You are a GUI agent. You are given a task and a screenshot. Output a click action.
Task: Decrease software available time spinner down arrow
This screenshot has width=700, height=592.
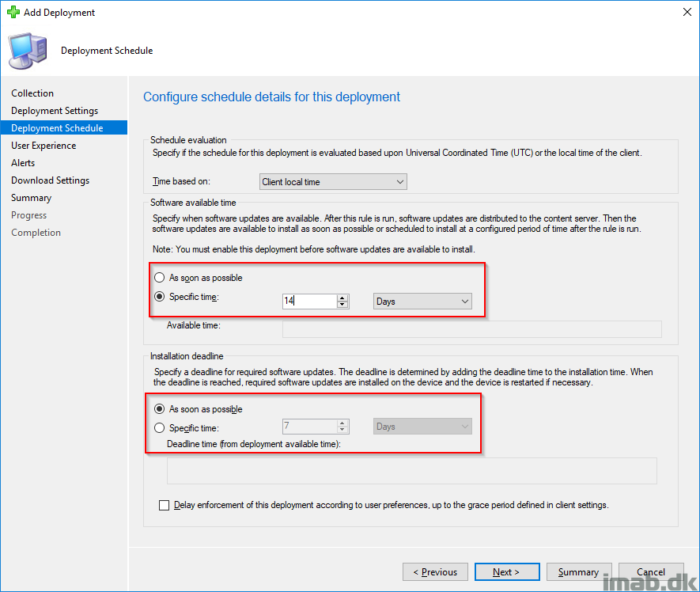point(342,305)
